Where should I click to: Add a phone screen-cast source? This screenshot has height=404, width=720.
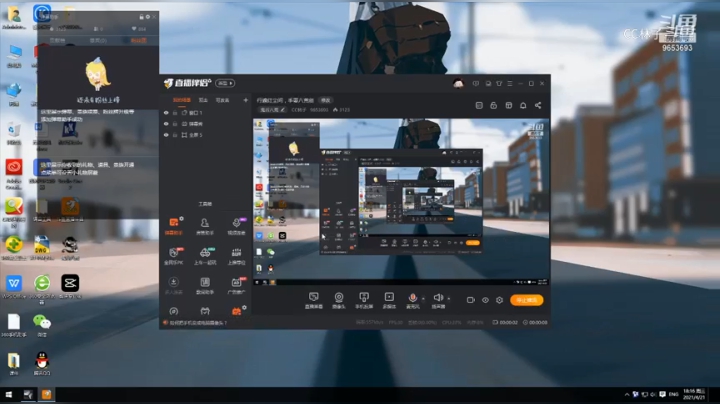pos(364,300)
